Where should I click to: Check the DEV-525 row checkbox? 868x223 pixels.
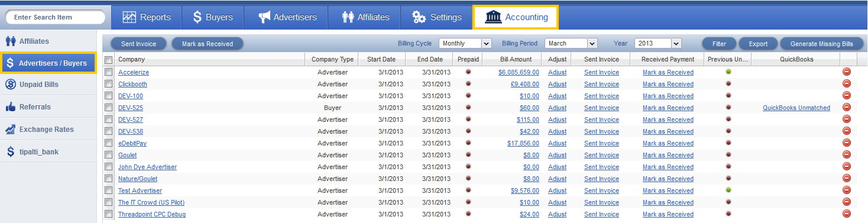click(x=108, y=108)
